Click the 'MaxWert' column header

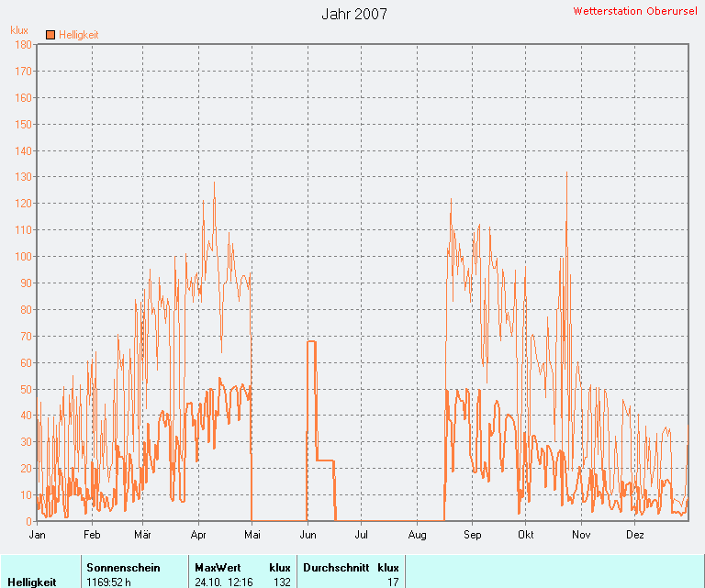tap(218, 567)
